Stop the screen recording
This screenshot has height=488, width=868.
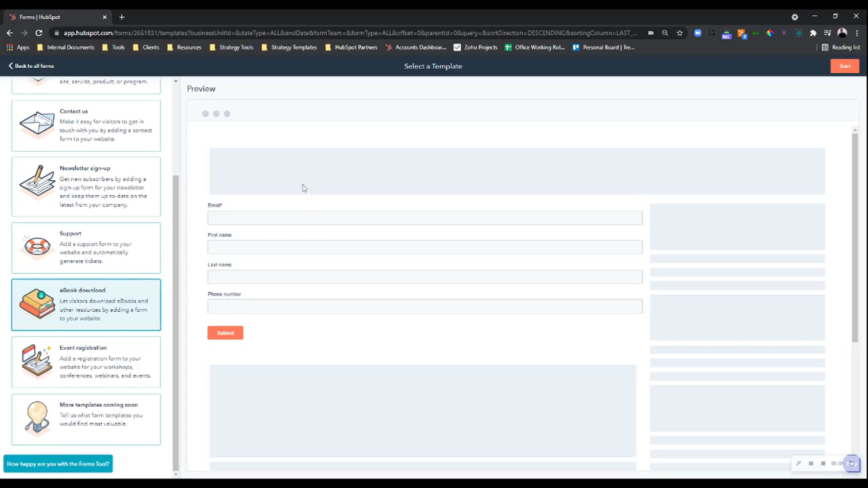click(823, 463)
